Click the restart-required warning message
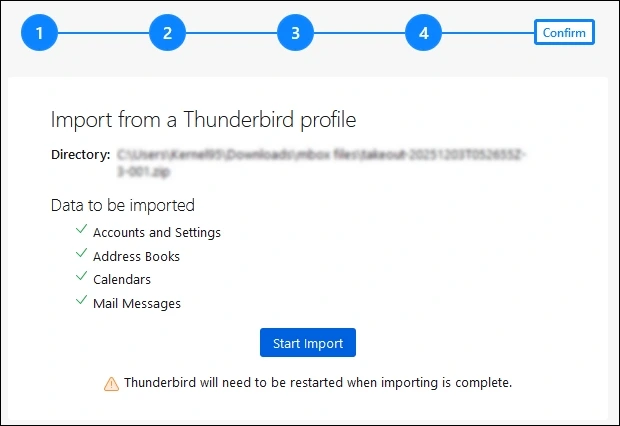Image resolution: width=620 pixels, height=426 pixels. 318,382
